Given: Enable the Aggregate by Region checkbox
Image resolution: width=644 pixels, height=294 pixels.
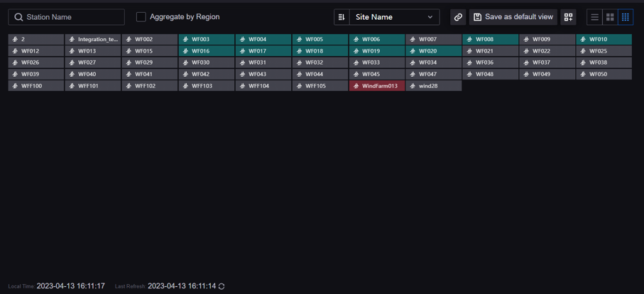Looking at the screenshot, I should (x=141, y=16).
